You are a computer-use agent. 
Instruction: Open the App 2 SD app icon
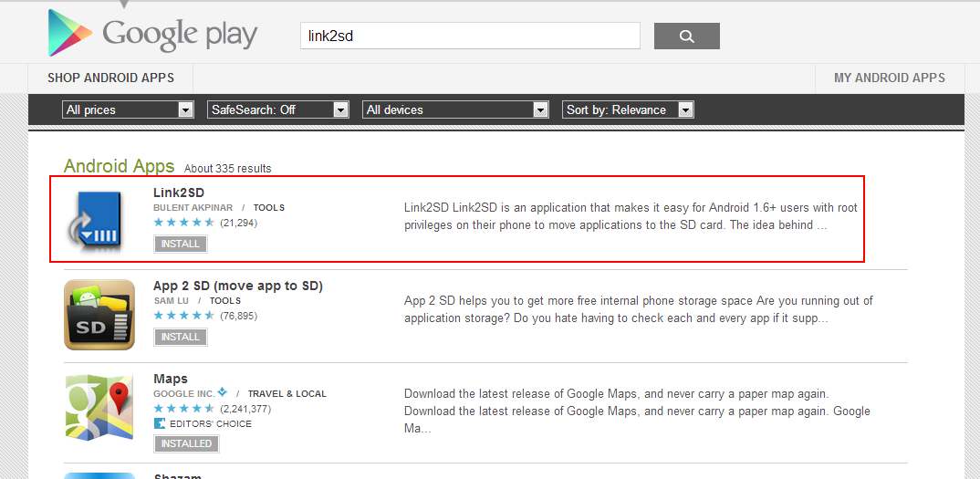pos(99,315)
